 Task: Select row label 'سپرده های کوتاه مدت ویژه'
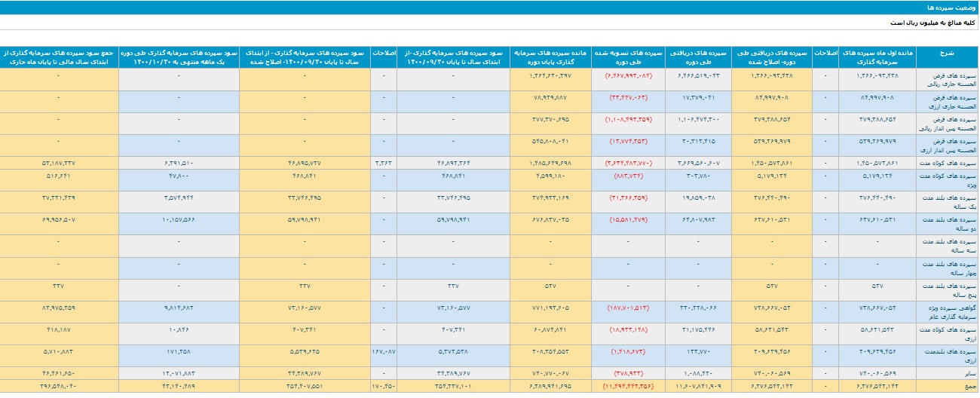(947, 179)
